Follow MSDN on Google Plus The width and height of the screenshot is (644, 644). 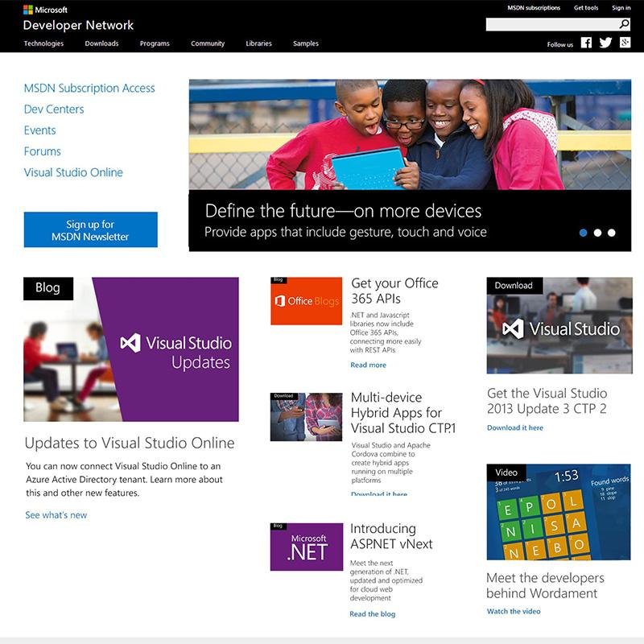[625, 43]
